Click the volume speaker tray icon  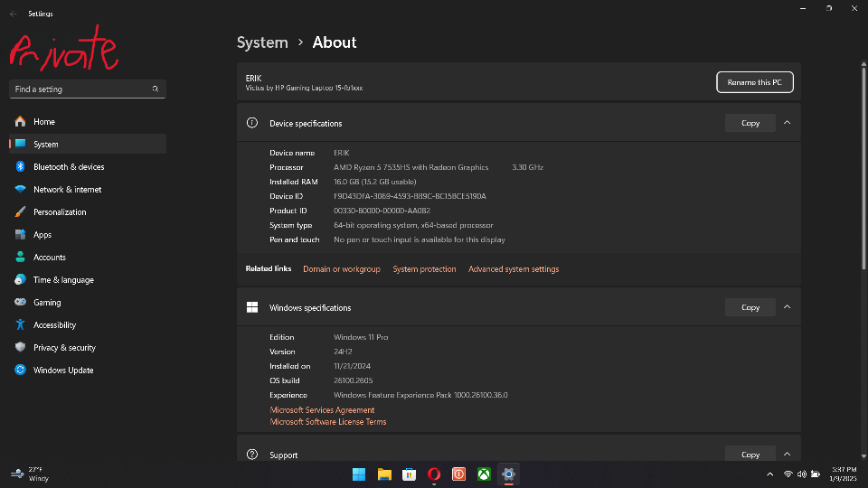click(802, 474)
